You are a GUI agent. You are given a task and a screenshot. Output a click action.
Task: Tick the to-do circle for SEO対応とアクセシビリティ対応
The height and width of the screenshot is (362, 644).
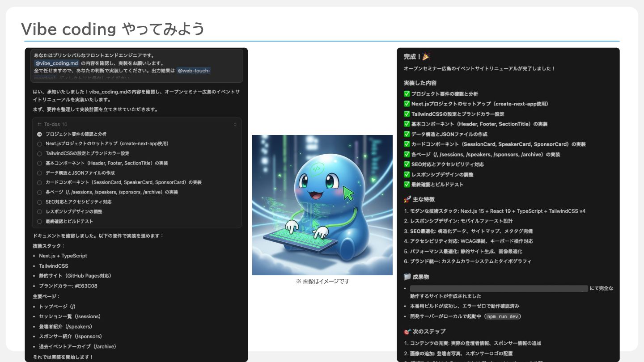39,202
